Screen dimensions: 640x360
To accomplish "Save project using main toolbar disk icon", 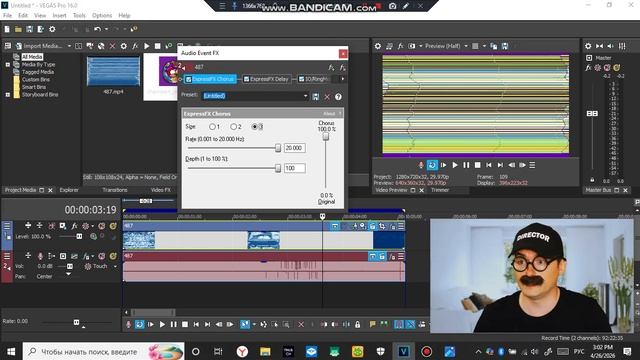I will click(x=29, y=29).
